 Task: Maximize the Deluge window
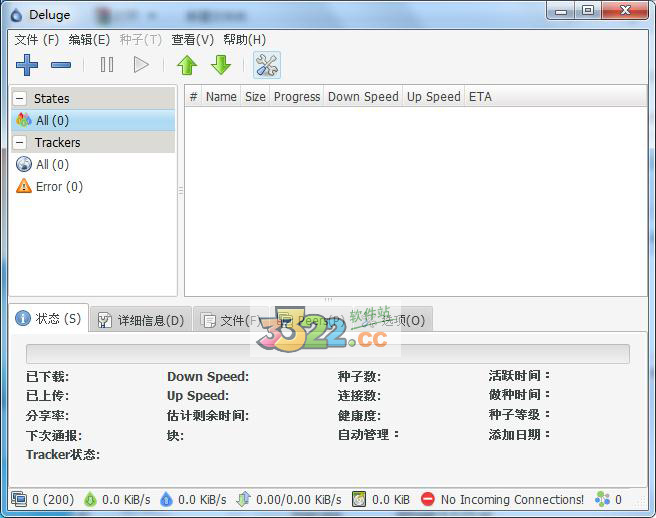588,11
